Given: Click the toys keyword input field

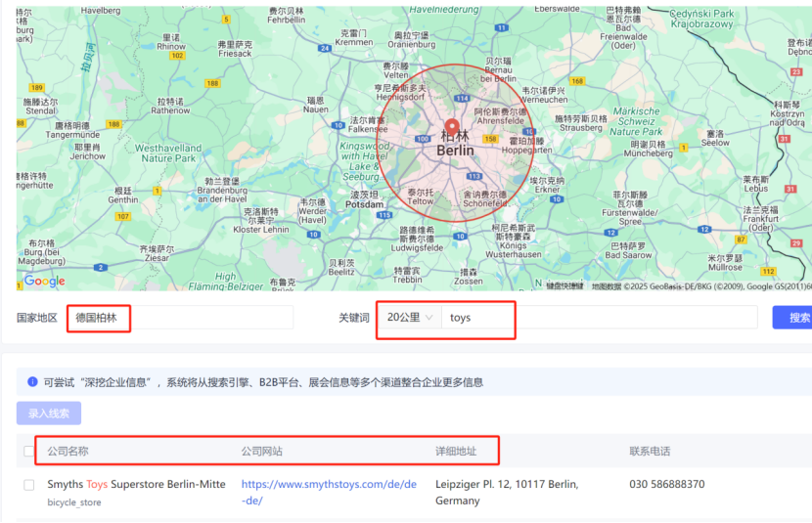Looking at the screenshot, I should [599, 317].
